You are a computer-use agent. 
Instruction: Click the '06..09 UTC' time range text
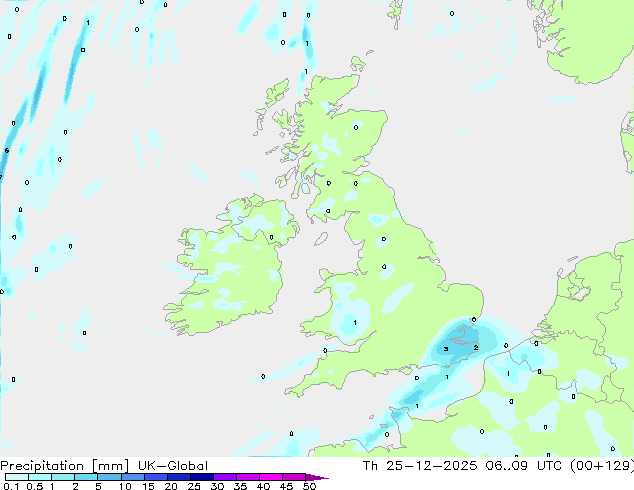point(524,466)
